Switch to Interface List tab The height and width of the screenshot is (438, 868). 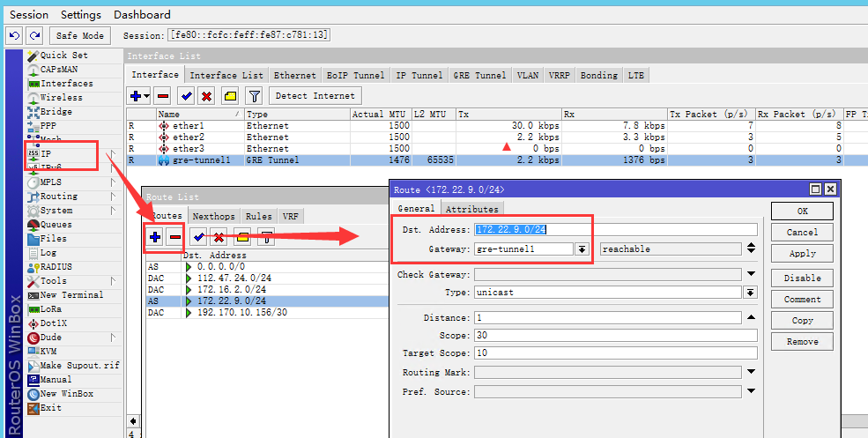[226, 75]
